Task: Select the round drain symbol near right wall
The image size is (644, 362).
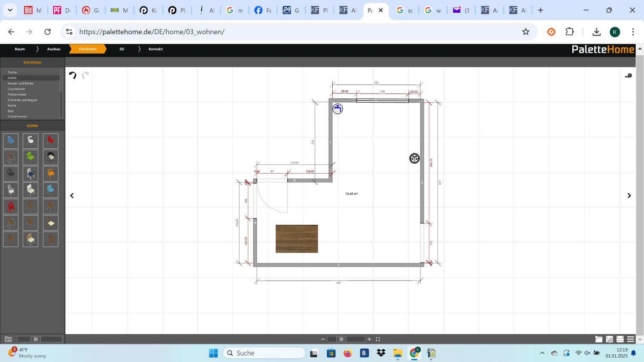Action: (414, 159)
